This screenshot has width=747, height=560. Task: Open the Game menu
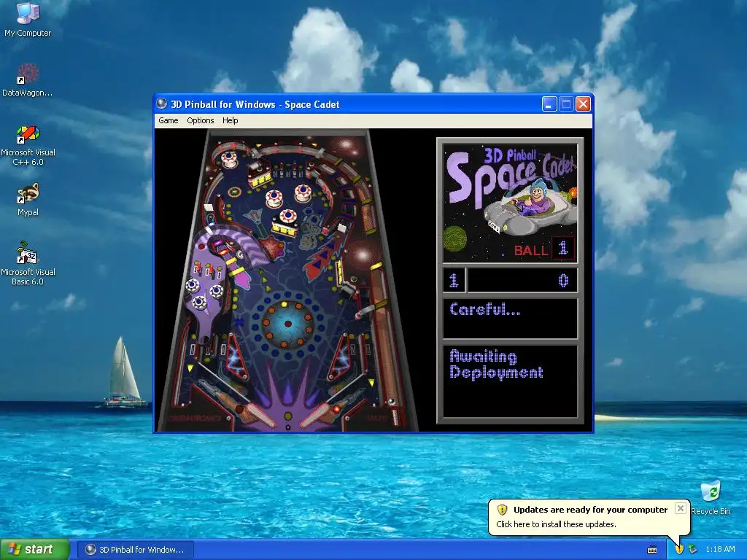(169, 120)
